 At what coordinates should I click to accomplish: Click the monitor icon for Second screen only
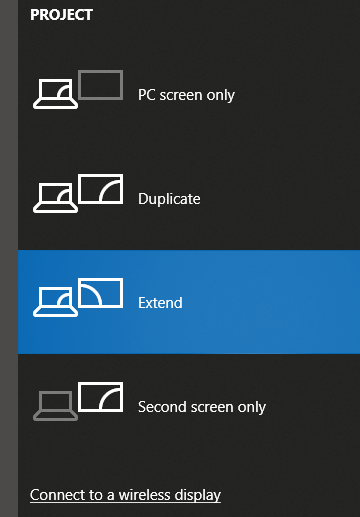100,397
